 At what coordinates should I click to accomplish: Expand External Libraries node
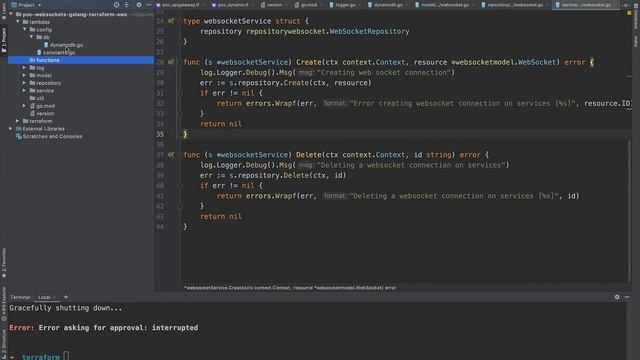point(11,129)
